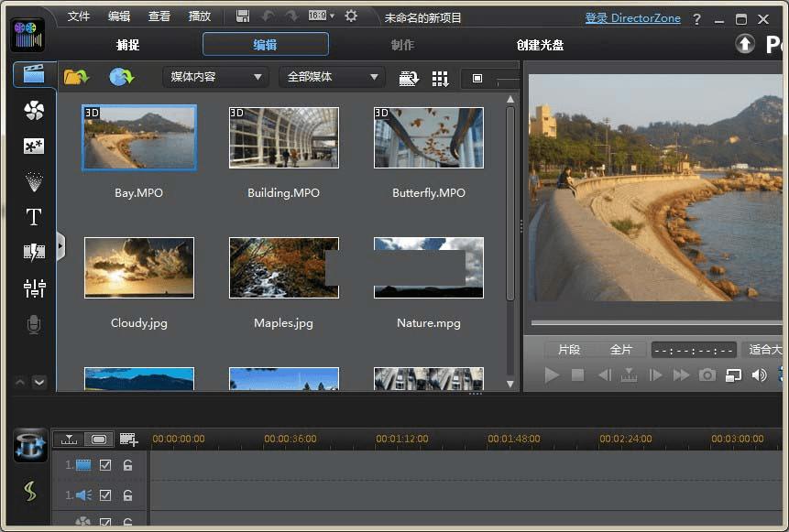Toggle the lock on video track 1
This screenshot has height=532, width=789.
pos(127,465)
